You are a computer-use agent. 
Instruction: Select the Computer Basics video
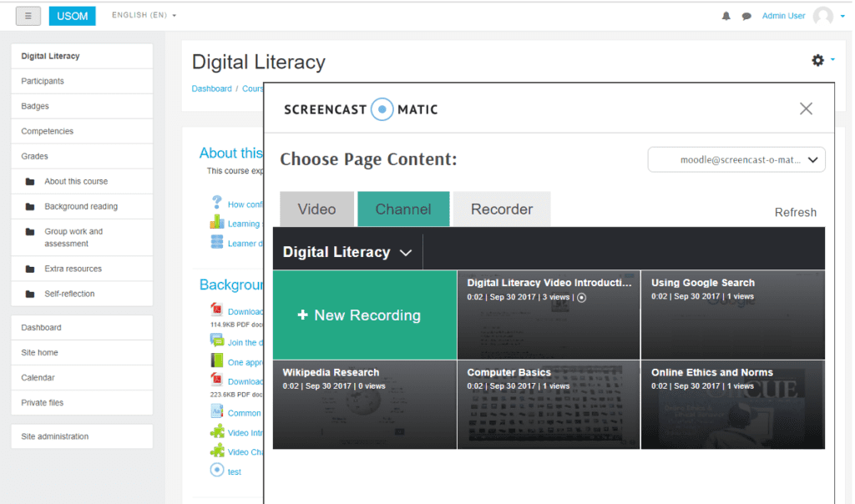tap(549, 405)
